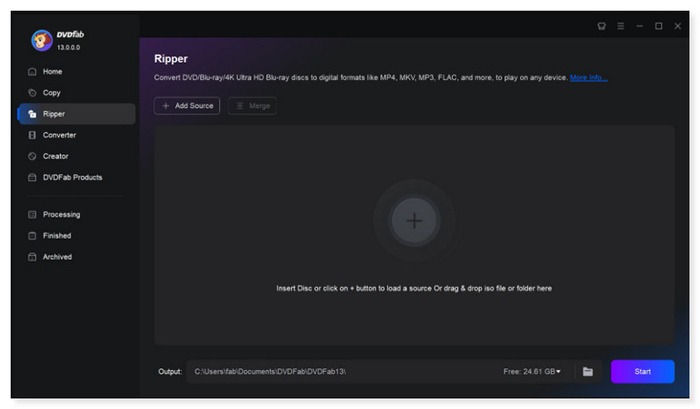Click the 'Insert Disc or click on +' hint text
The height and width of the screenshot is (409, 700).
point(414,288)
